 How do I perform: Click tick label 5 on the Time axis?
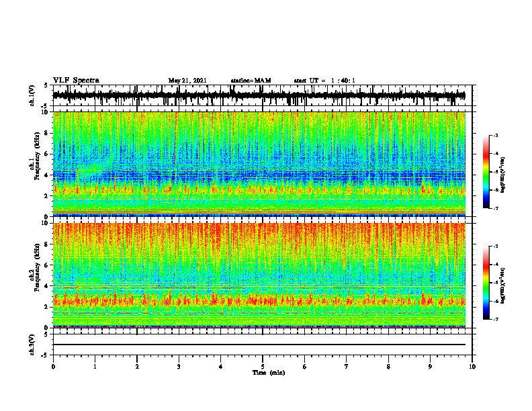tap(263, 367)
